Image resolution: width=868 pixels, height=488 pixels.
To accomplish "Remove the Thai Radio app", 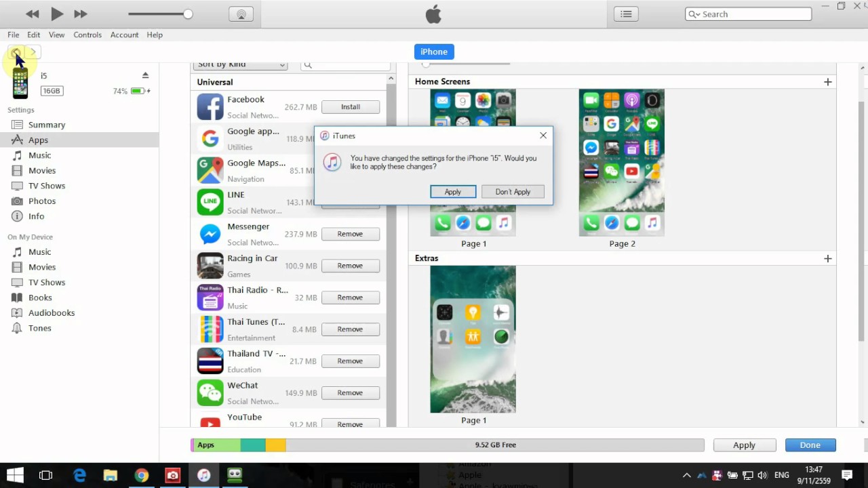I will [351, 298].
